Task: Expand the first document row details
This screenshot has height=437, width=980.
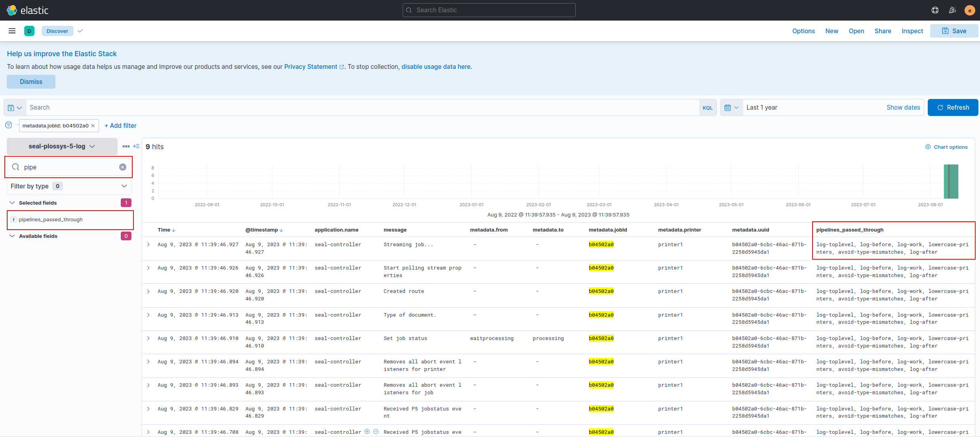Action: pos(148,245)
